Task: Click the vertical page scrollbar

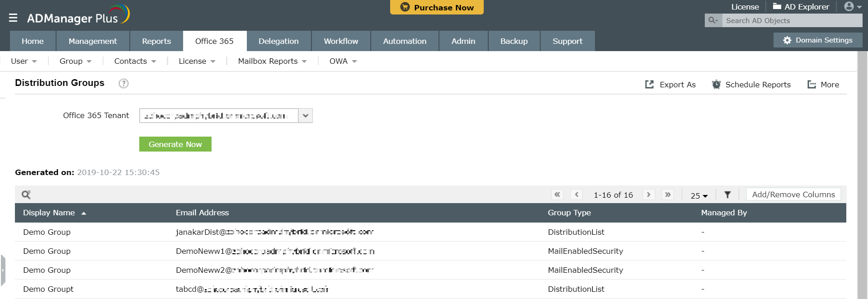Action: point(863,175)
